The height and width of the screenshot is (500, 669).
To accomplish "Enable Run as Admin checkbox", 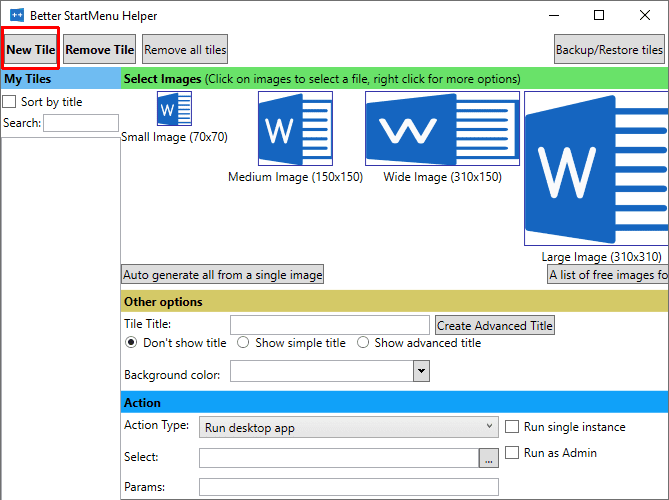I will [x=513, y=453].
